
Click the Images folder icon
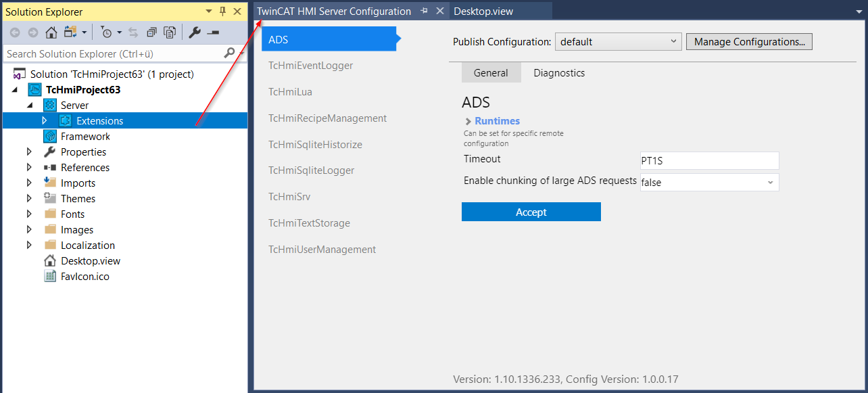click(50, 229)
